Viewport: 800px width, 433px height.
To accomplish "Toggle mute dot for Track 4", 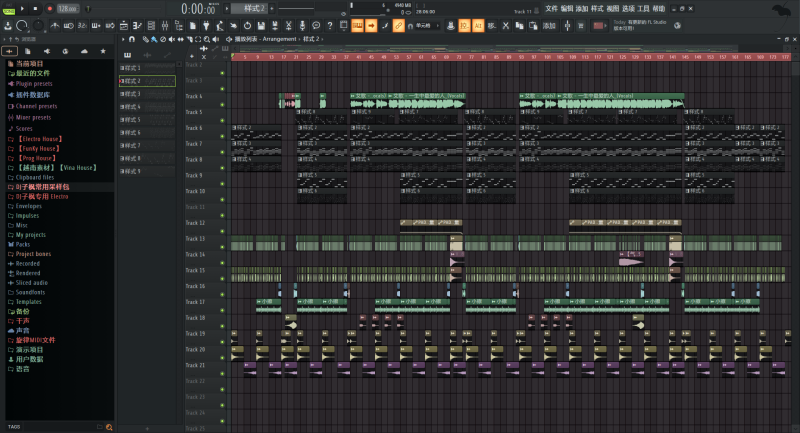I will click(x=222, y=105).
